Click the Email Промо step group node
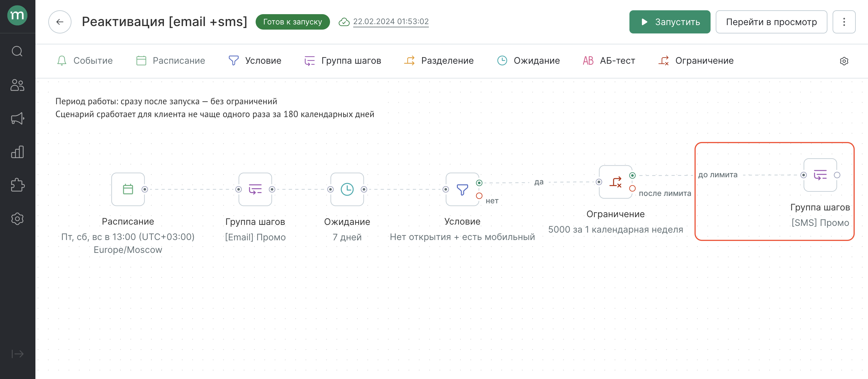Image resolution: width=868 pixels, height=379 pixels. pyautogui.click(x=255, y=189)
